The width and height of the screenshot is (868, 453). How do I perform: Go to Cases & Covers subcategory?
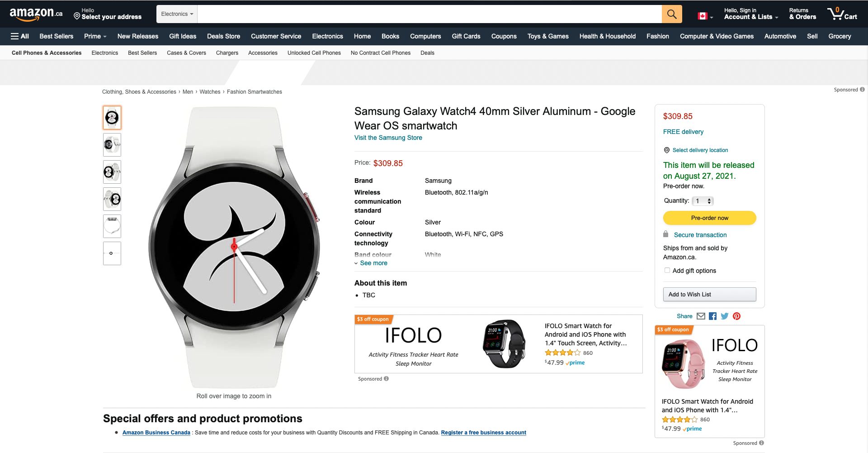coord(186,53)
